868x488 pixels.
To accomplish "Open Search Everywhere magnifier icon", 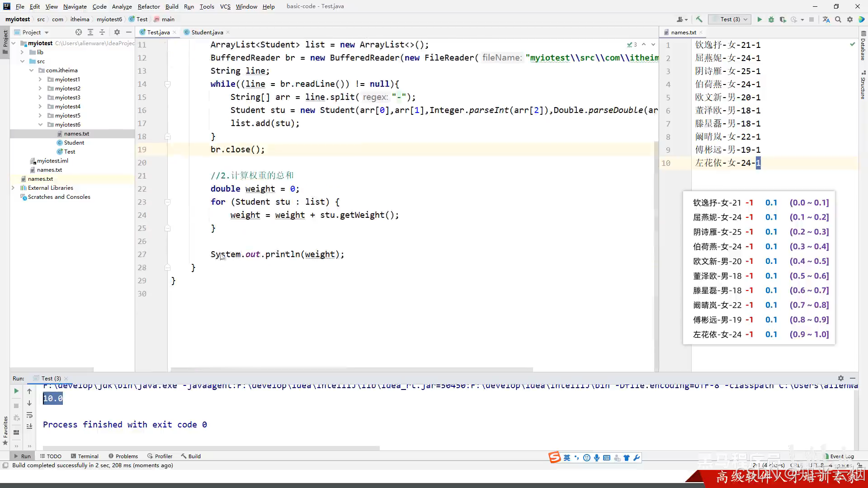I will pos(838,19).
